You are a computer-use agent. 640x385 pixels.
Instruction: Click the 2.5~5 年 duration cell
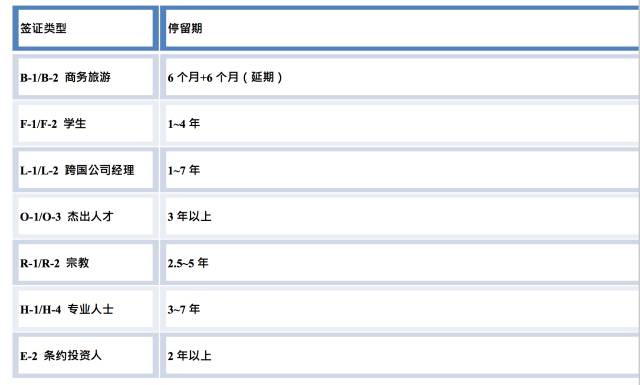(400, 263)
